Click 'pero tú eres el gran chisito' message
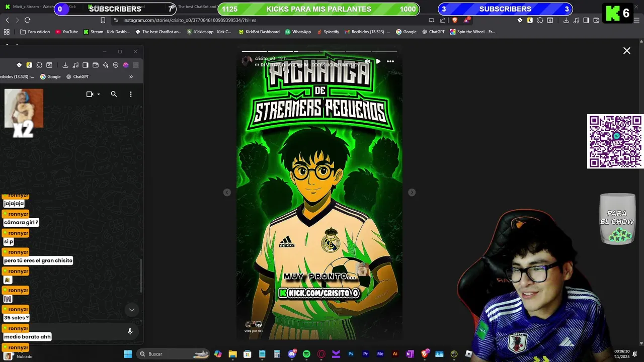 coord(38,260)
